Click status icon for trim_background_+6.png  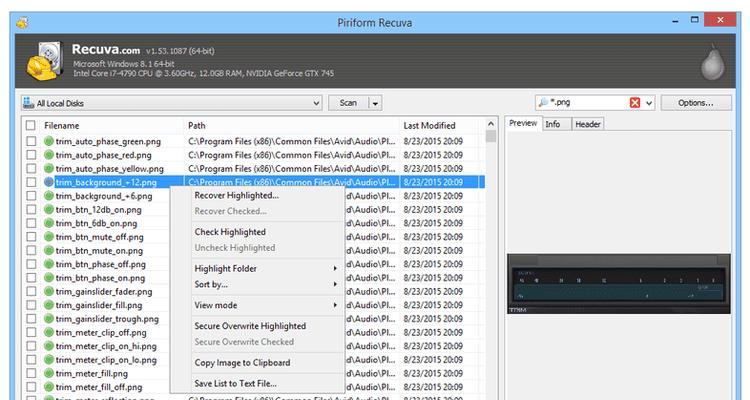point(48,196)
